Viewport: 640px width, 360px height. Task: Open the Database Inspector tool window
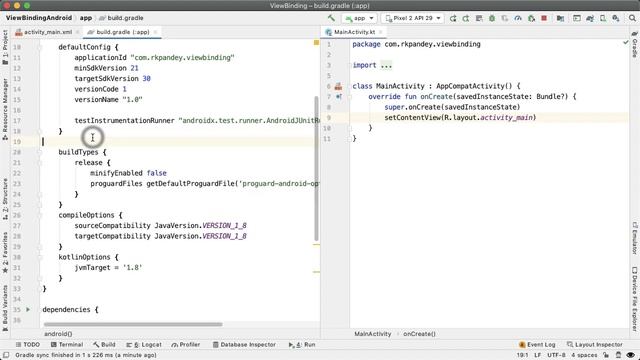pyautogui.click(x=244, y=344)
